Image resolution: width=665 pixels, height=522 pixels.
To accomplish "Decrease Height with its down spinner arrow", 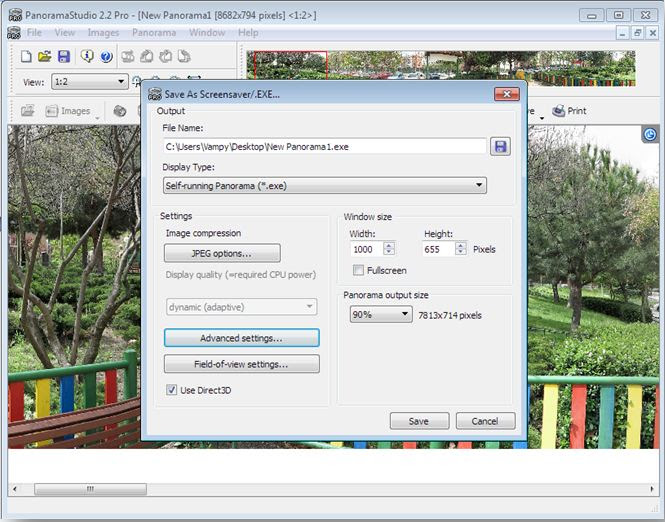I will [461, 252].
